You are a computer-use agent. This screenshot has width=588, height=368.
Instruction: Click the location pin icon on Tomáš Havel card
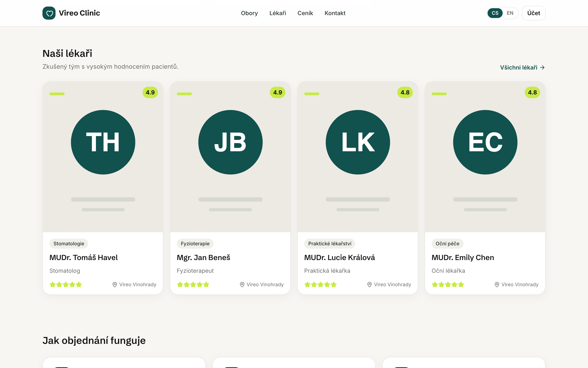click(x=115, y=285)
